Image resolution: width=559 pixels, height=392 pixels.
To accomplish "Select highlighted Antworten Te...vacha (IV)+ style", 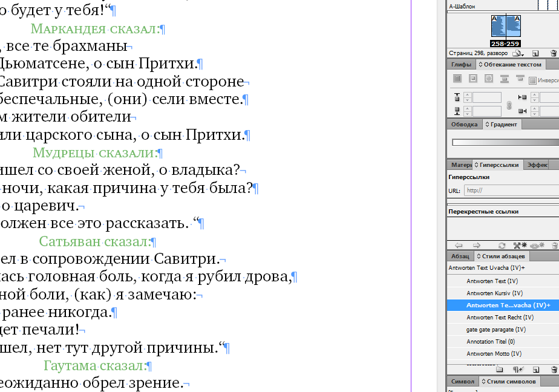I will coord(503,305).
